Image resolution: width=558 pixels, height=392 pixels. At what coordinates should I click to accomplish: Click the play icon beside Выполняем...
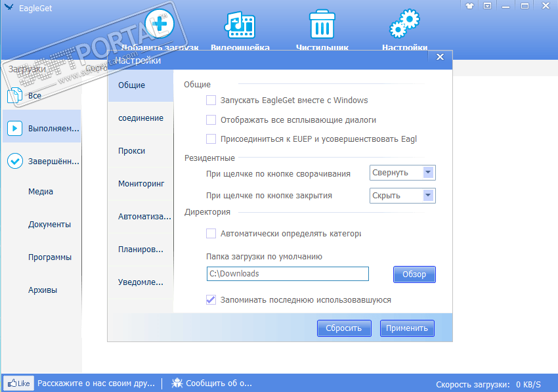click(x=15, y=128)
